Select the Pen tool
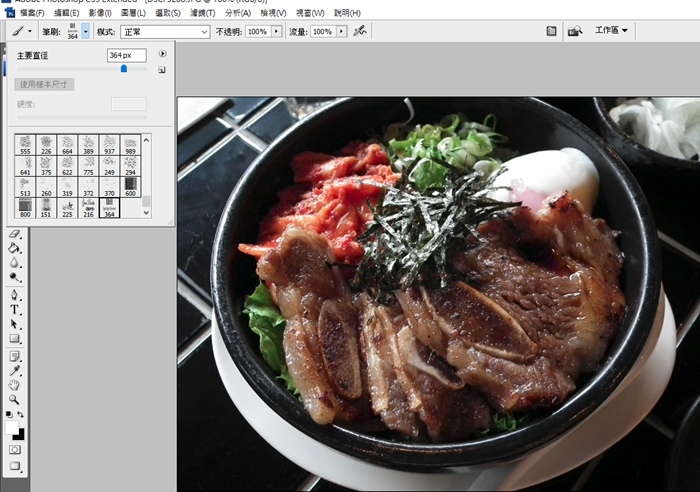The height and width of the screenshot is (492, 700). [15, 295]
